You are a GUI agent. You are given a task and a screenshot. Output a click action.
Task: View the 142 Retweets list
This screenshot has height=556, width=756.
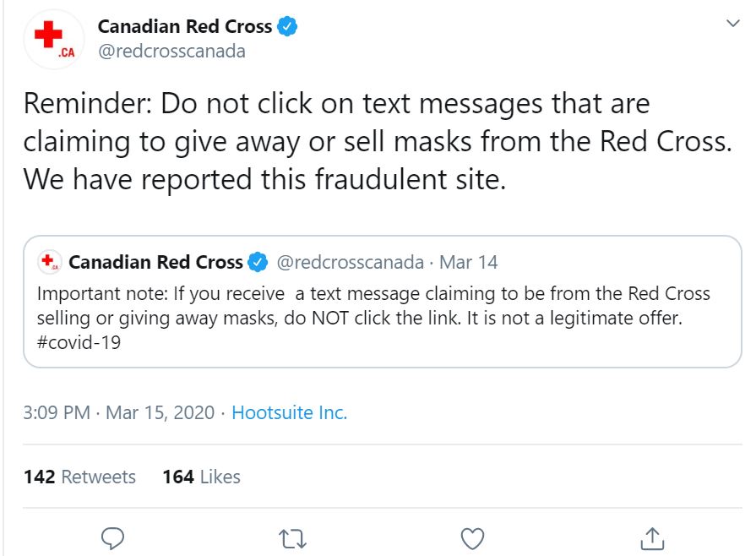[79, 477]
